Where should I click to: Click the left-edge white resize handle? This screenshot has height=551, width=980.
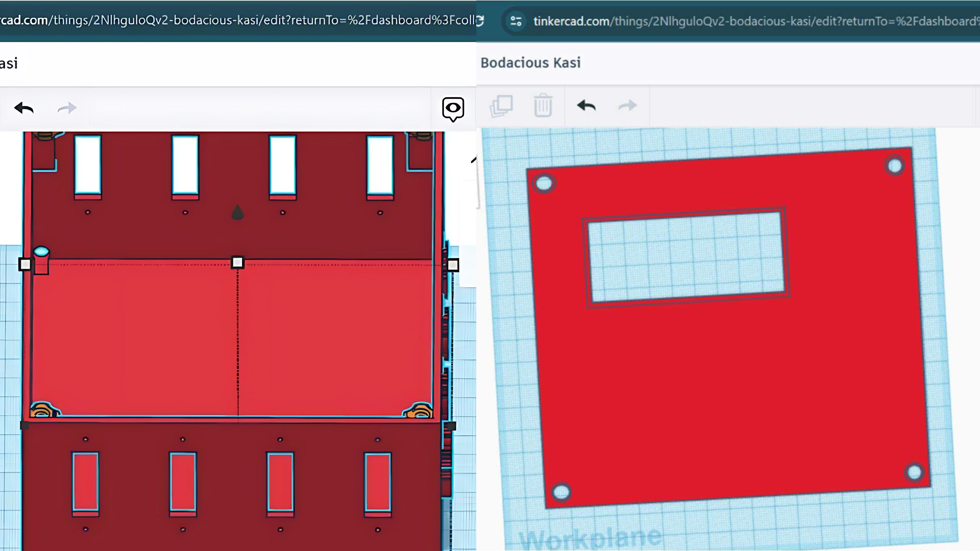click(25, 264)
